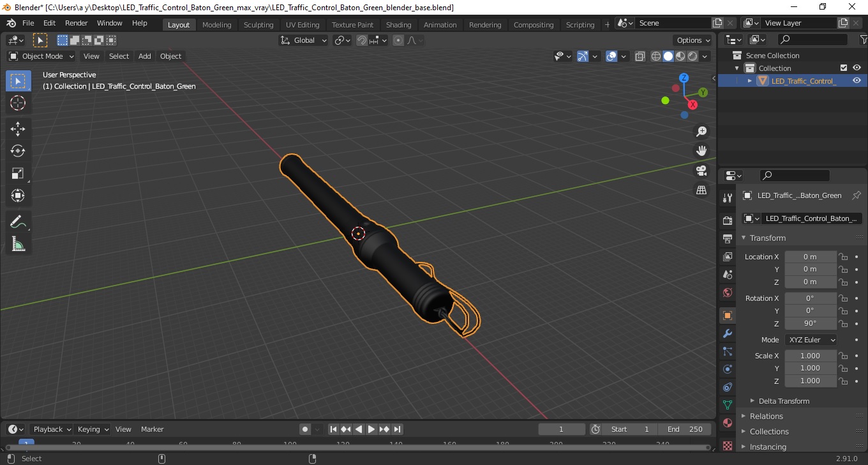Toggle X-ray mode
Screen dimensions: 868x465
pyautogui.click(x=640, y=56)
